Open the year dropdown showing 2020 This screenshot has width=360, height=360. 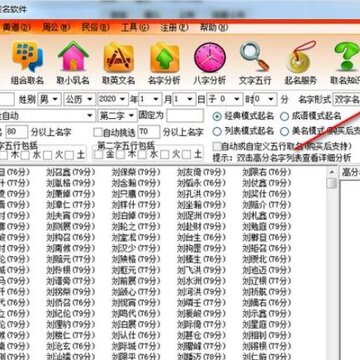pyautogui.click(x=113, y=99)
